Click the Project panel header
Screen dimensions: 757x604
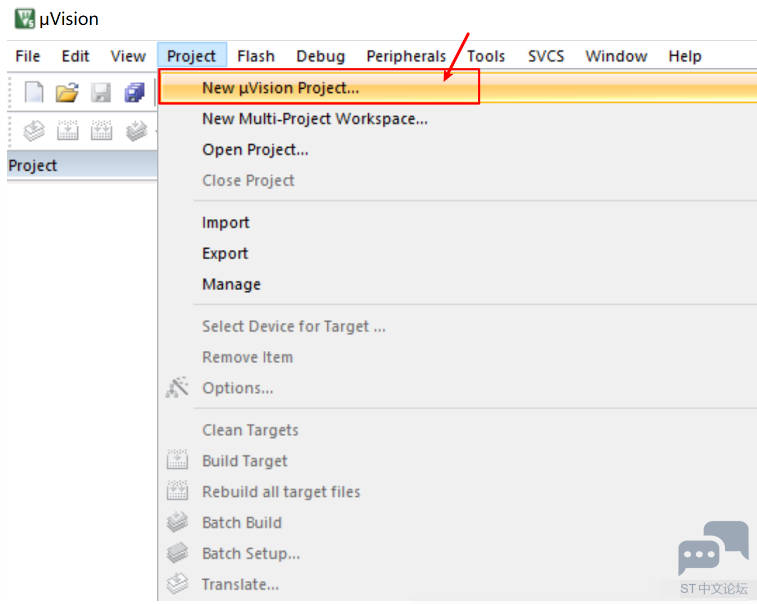click(82, 165)
